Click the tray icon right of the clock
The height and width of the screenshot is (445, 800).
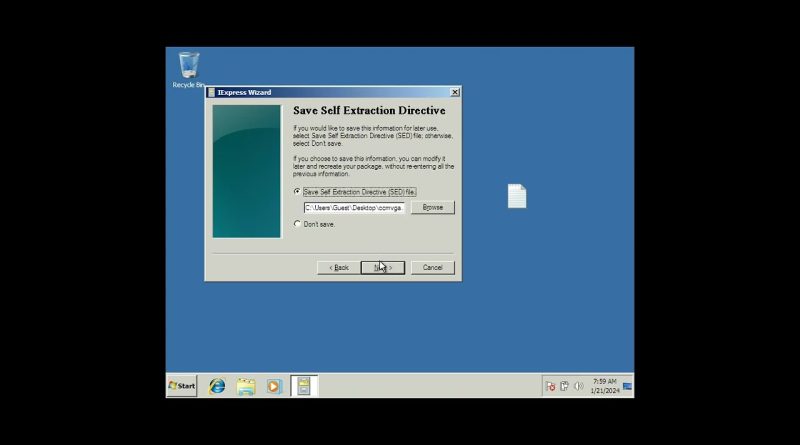[x=628, y=386]
